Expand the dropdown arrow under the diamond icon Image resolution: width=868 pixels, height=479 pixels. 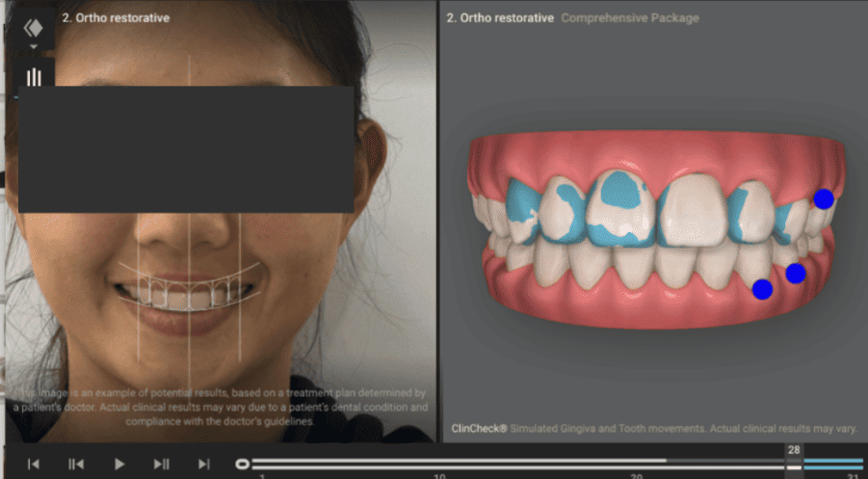[x=34, y=46]
